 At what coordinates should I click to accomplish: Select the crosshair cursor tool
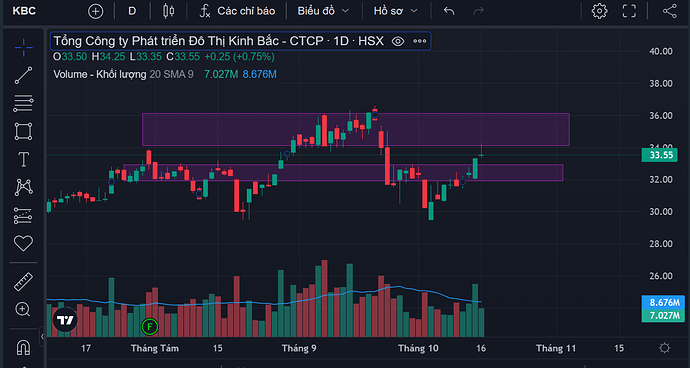pyautogui.click(x=23, y=48)
